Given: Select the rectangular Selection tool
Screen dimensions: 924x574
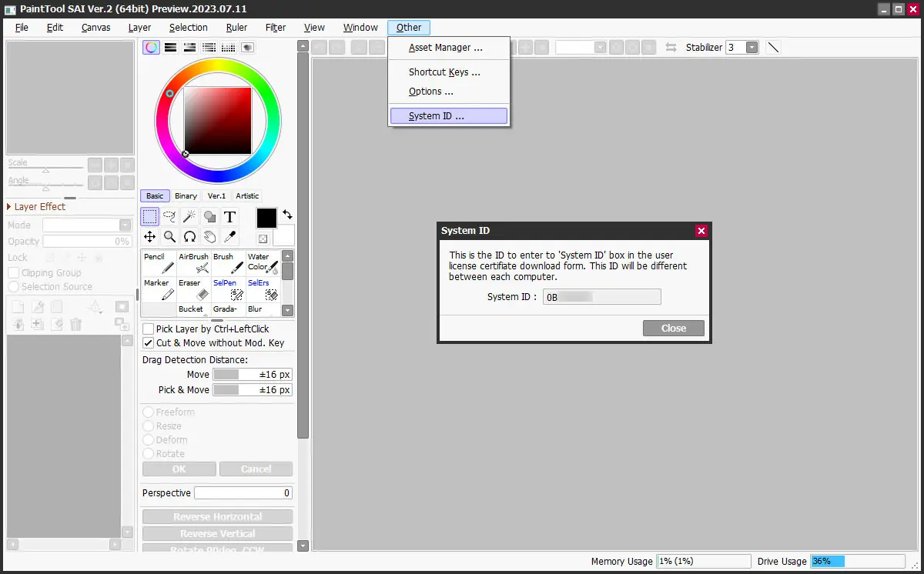Looking at the screenshot, I should [150, 217].
